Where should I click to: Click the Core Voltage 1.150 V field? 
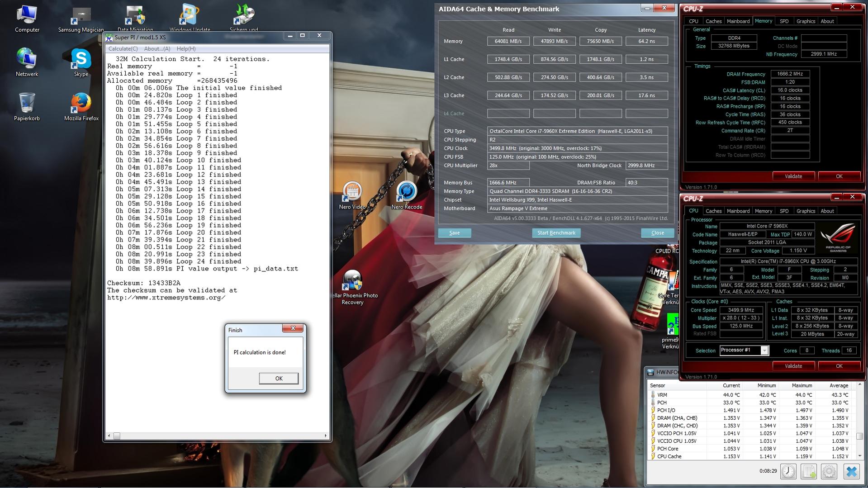click(797, 251)
